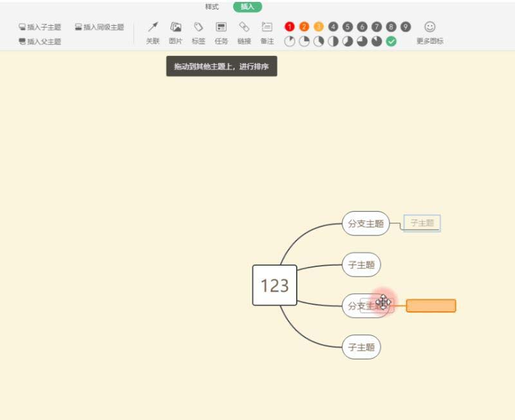This screenshot has width=515, height=420.
Task: Add a note with 备注 icon
Action: point(267,27)
